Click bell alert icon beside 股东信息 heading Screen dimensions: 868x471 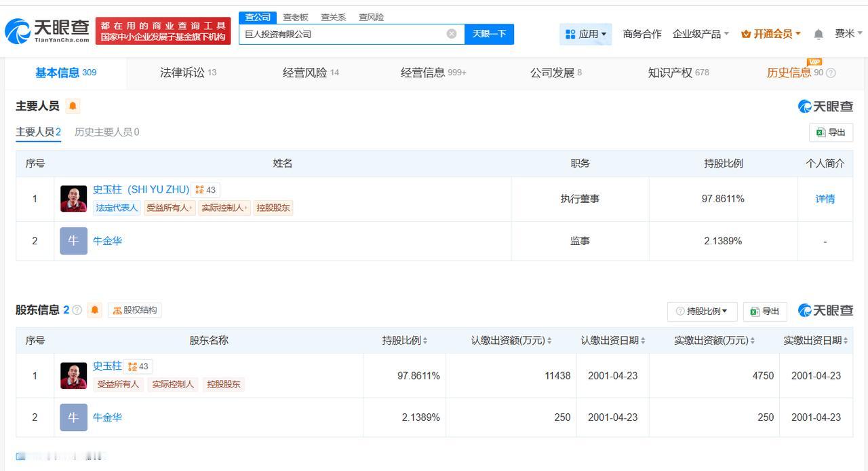tap(95, 310)
